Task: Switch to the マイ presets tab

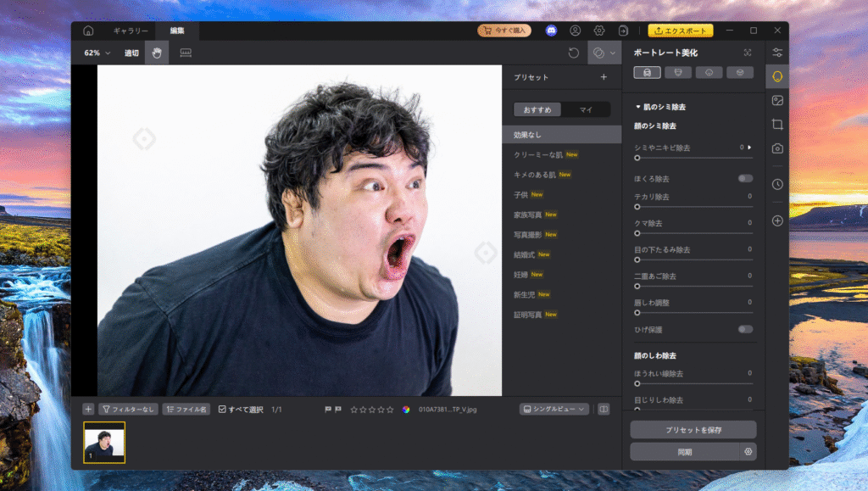Action: pos(586,109)
